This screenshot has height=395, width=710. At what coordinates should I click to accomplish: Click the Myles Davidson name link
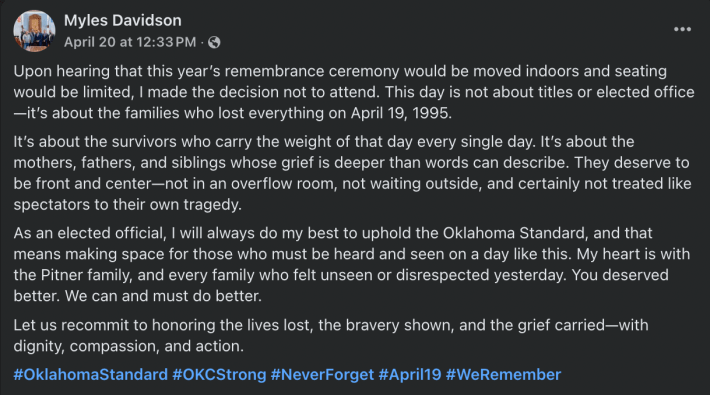click(123, 20)
